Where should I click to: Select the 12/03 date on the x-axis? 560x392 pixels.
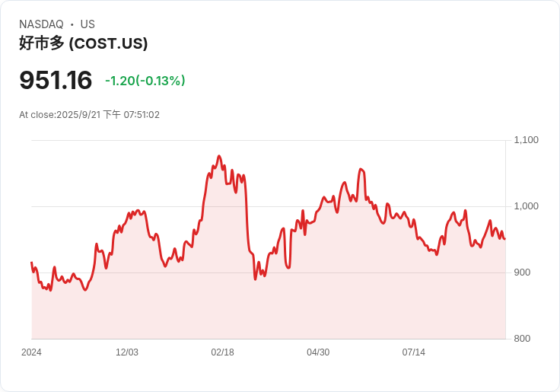point(127,352)
